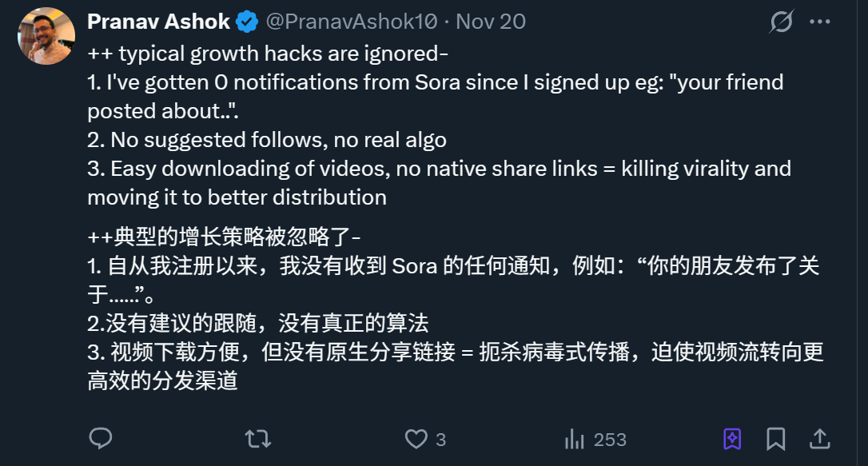The height and width of the screenshot is (466, 868).
Task: Share the post using the upload arrow icon
Action: (821, 439)
